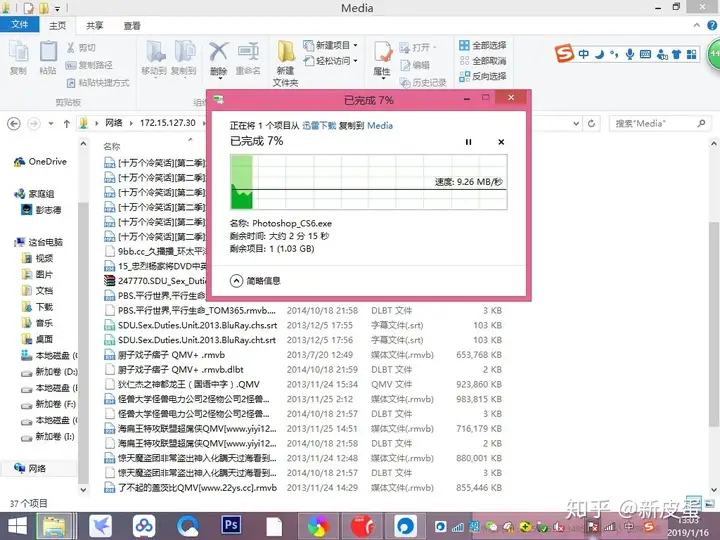Select 这台电脑 in the navigation pane
The height and width of the screenshot is (540, 720).
pyautogui.click(x=39, y=242)
